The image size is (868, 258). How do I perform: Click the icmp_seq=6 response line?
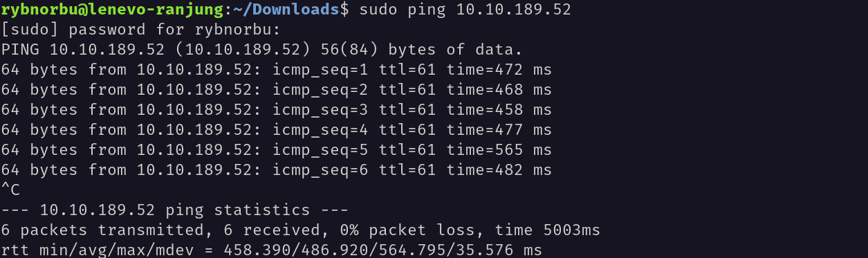[276, 170]
